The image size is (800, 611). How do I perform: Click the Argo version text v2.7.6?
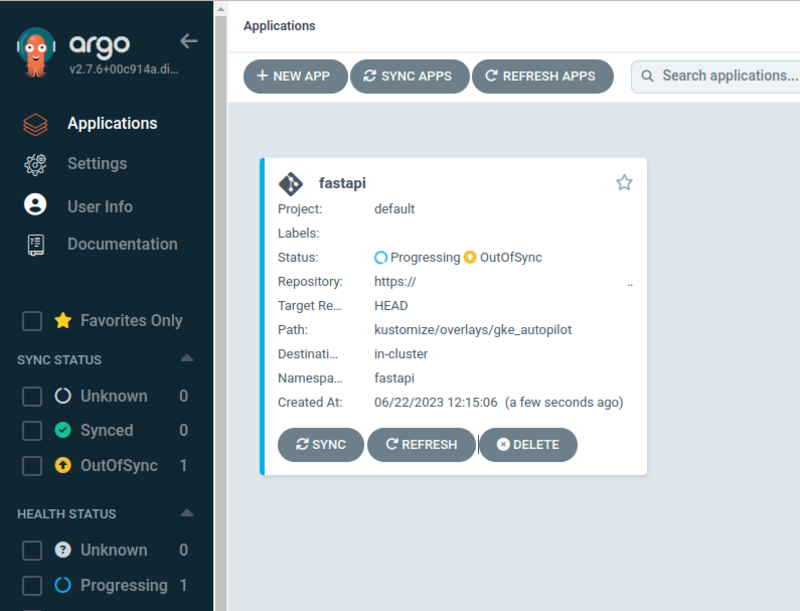click(124, 69)
